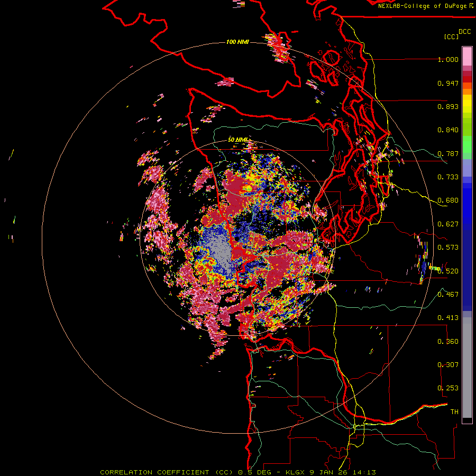Click the 0.840 color scale value
The image size is (476, 476).
tap(448, 130)
